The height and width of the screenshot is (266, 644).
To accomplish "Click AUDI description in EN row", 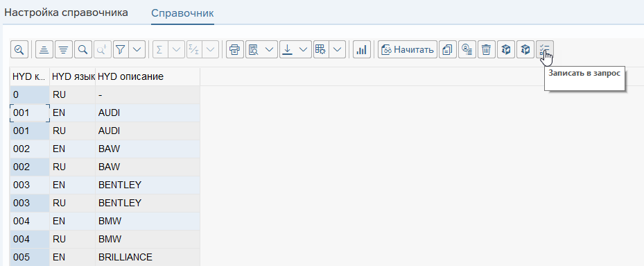I will tap(148, 113).
